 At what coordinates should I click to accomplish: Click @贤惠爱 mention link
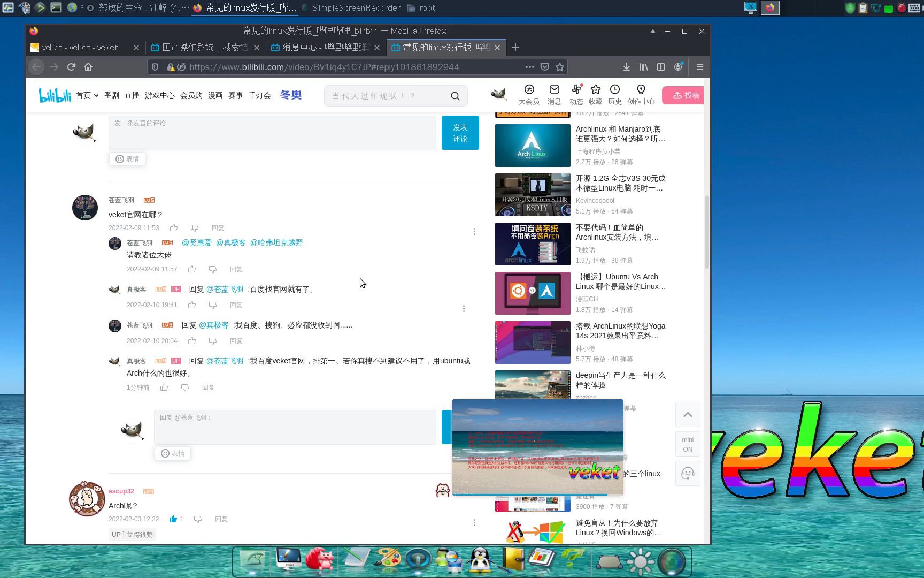click(197, 242)
